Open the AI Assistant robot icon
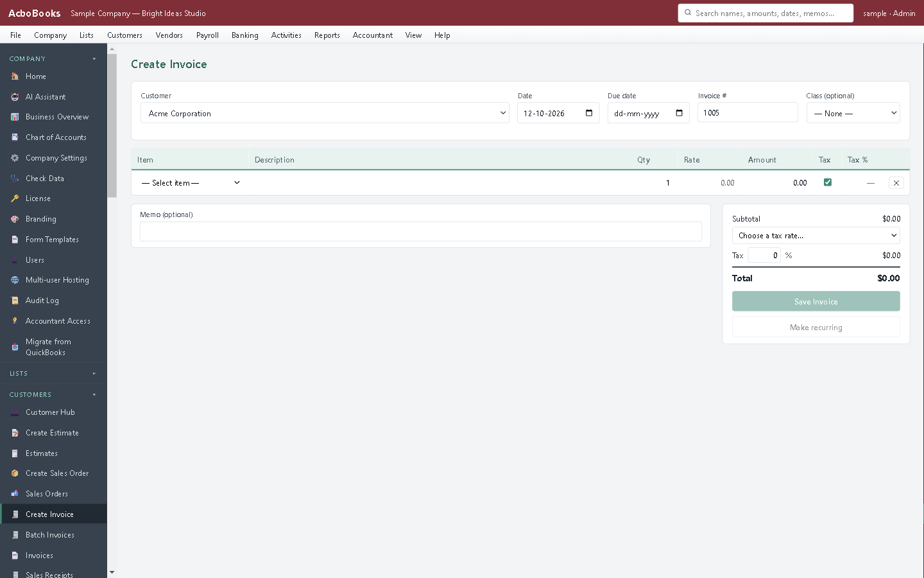Image resolution: width=924 pixels, height=578 pixels. [15, 97]
